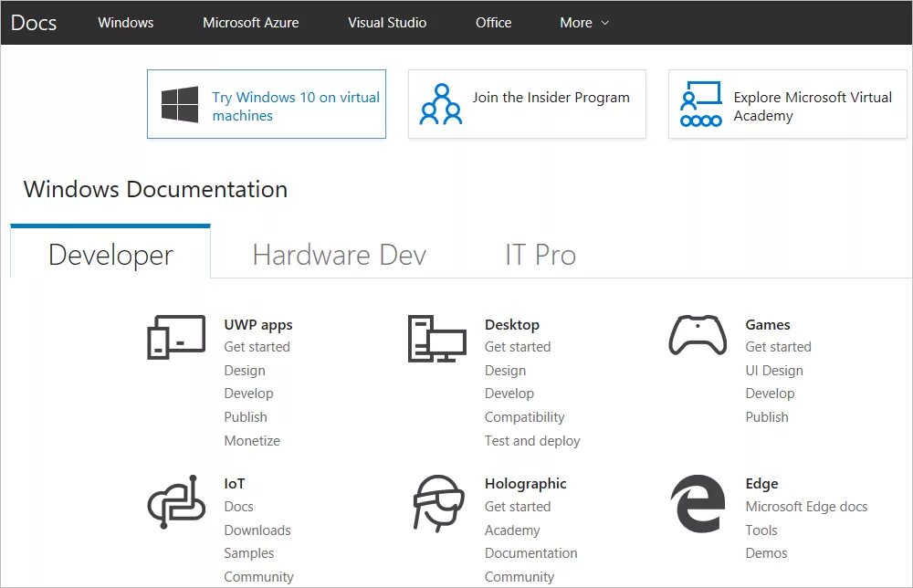Click Documentation under Holographic
The image size is (913, 588).
(531, 553)
